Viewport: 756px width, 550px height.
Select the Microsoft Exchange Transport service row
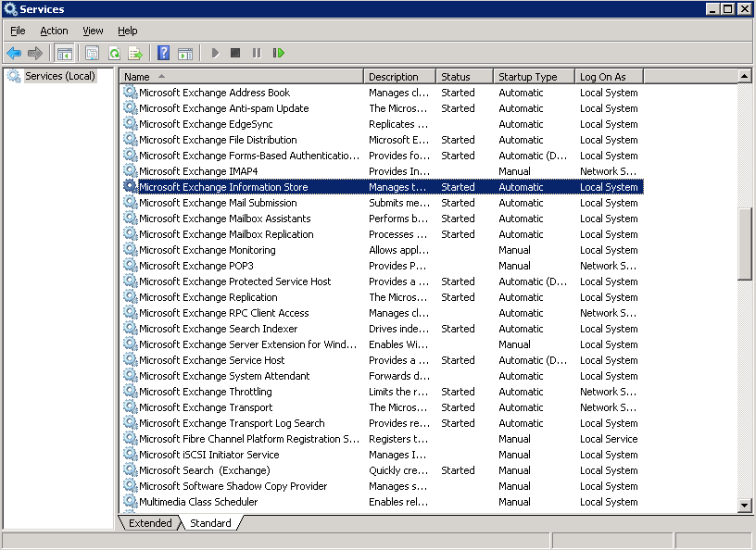pos(206,407)
